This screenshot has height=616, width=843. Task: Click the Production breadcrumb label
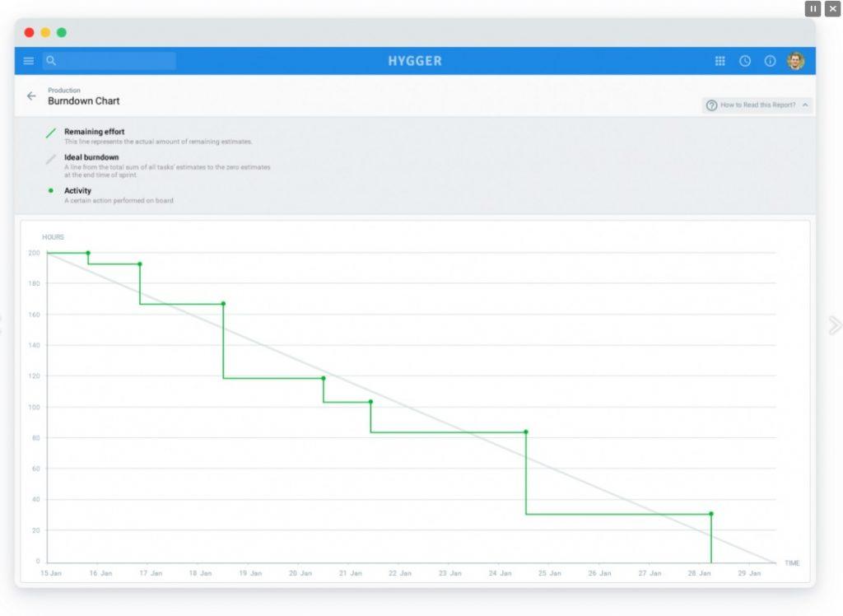tap(64, 91)
